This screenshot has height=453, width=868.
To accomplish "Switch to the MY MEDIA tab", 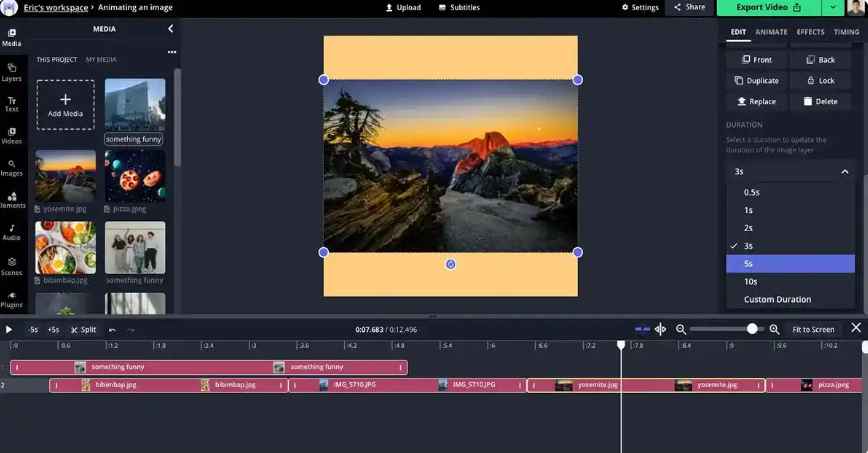I will point(102,60).
